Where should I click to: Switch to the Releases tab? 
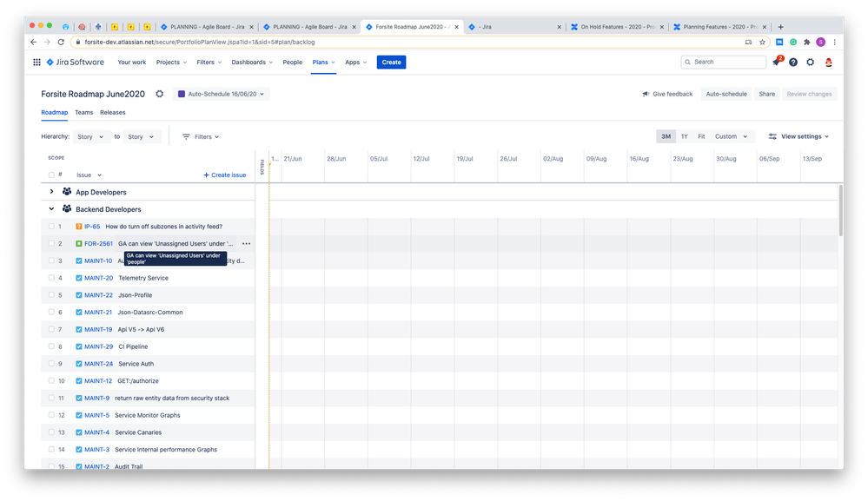coord(112,112)
